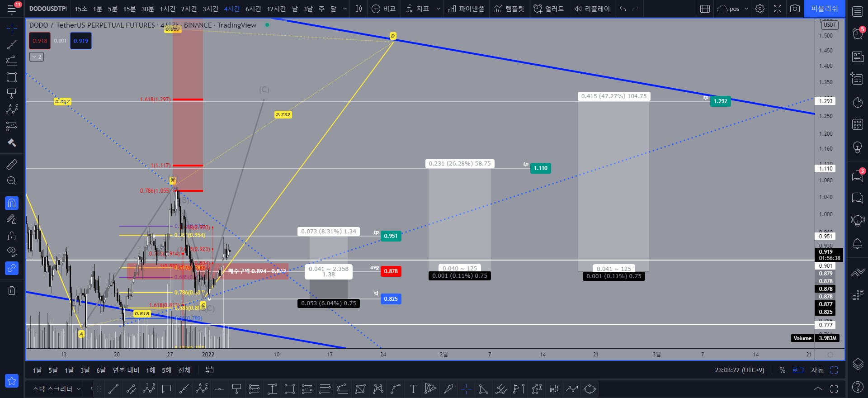Click the 0.918 sell price button
The width and height of the screenshot is (868, 398).
pos(40,41)
